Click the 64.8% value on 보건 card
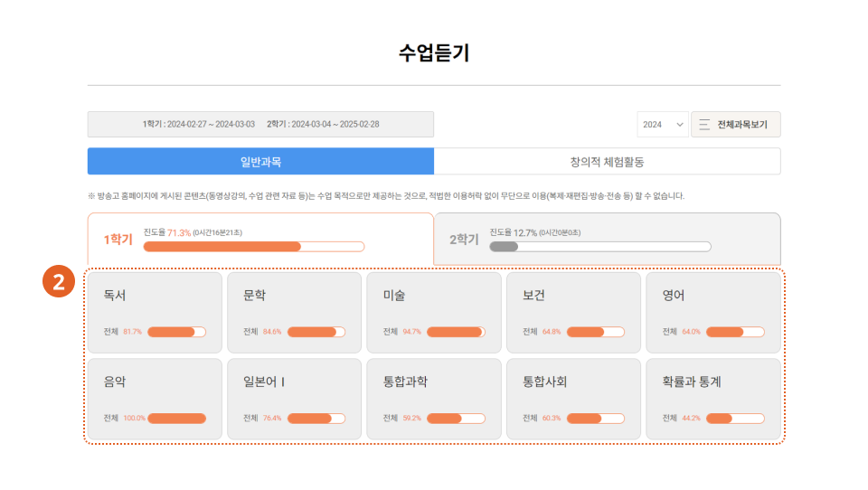The height and width of the screenshot is (490, 868). pyautogui.click(x=552, y=332)
